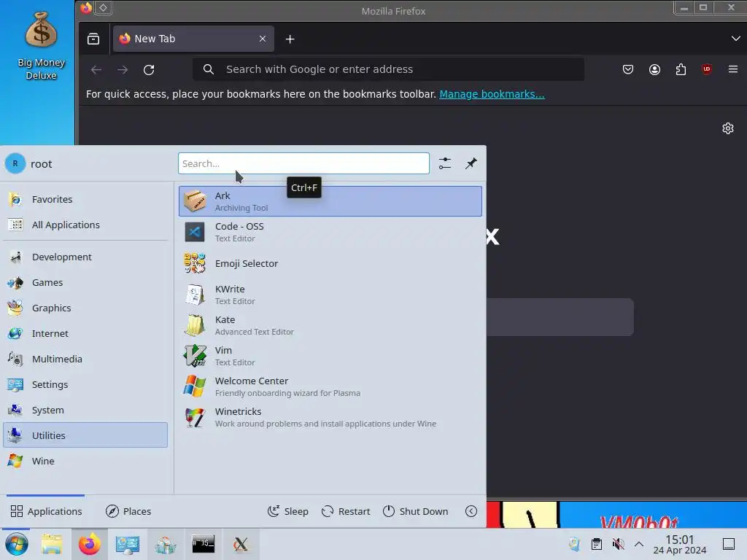Screen dimensions: 747x560
Task: Select Utilities category
Action: (x=85, y=435)
